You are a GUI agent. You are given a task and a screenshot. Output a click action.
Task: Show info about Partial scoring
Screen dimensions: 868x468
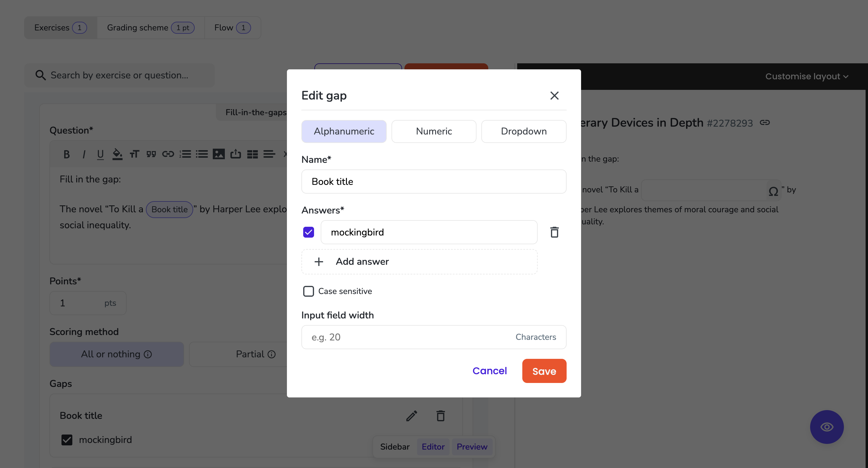[271, 354]
